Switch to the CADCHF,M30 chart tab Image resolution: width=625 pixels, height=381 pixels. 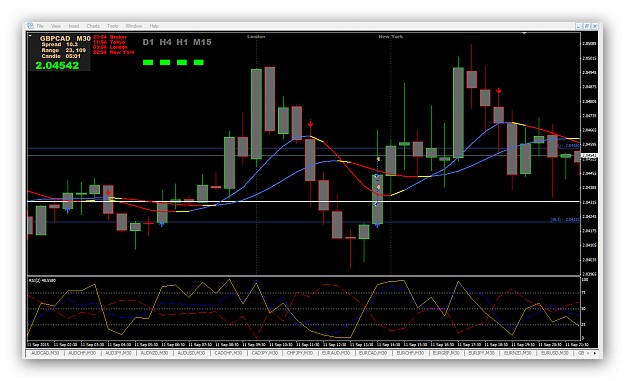coord(228,353)
